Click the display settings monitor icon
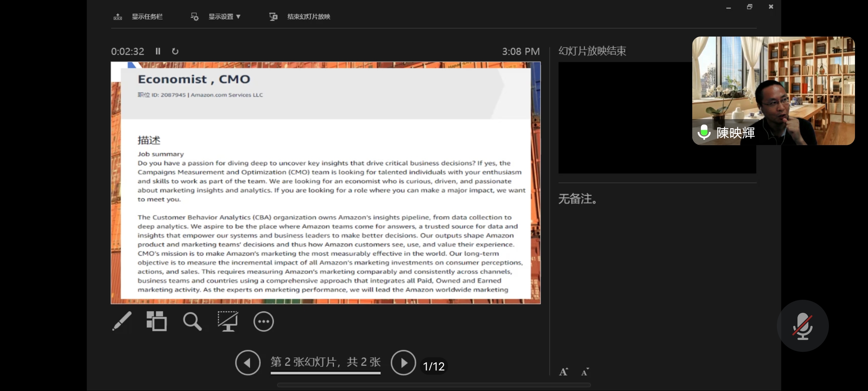The width and height of the screenshot is (868, 391). (x=194, y=16)
